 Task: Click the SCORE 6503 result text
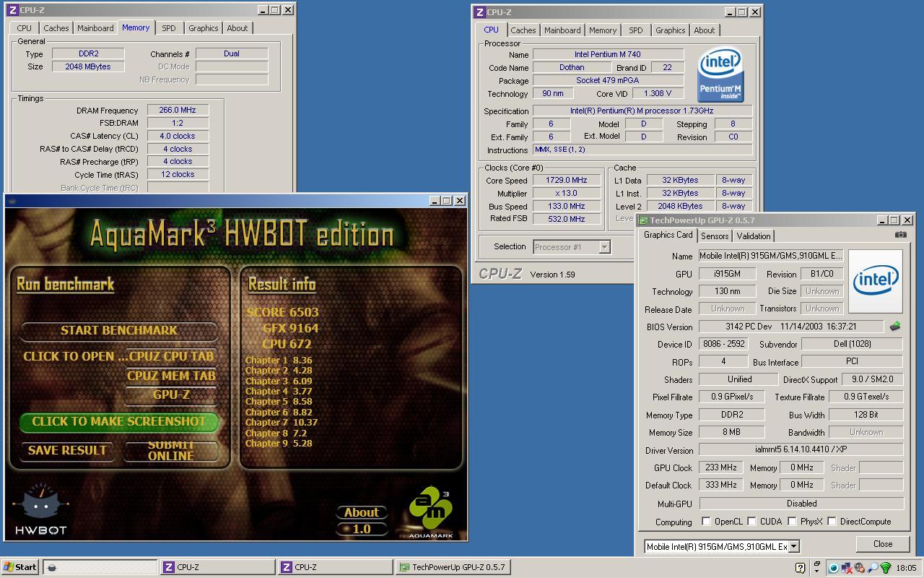(282, 312)
